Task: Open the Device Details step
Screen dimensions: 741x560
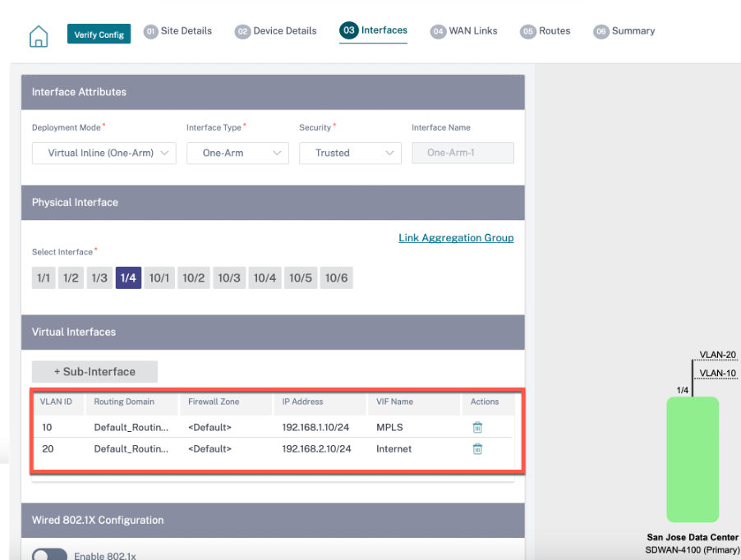Action: pos(275,31)
